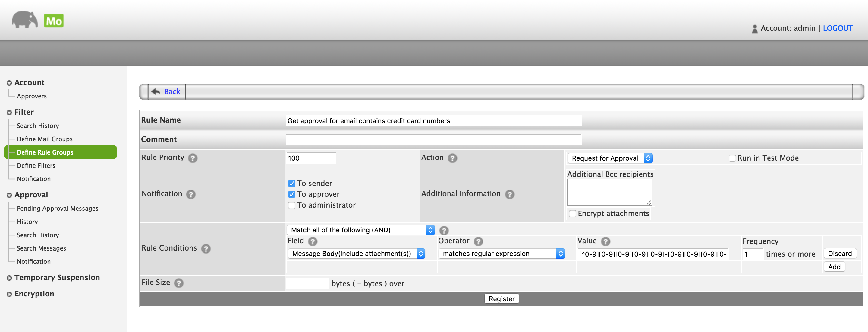868x332 pixels.
Task: Open the Request for Approval action dropdown
Action: 609,158
